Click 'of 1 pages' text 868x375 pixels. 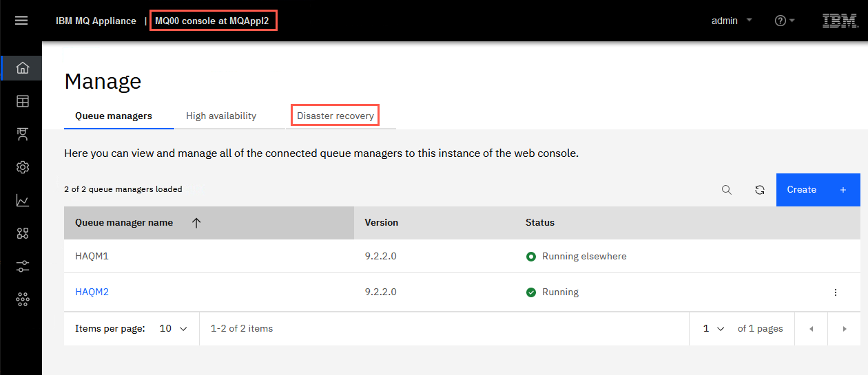pos(761,329)
